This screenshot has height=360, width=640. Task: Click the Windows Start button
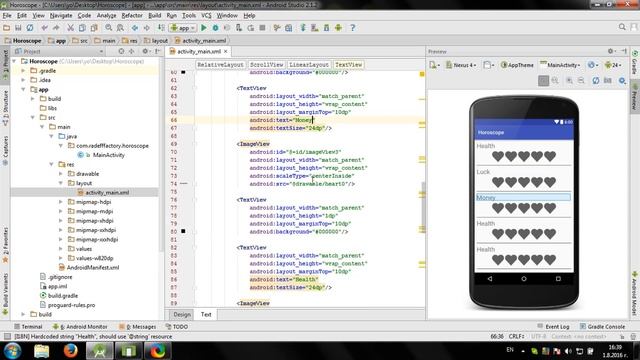[13, 351]
